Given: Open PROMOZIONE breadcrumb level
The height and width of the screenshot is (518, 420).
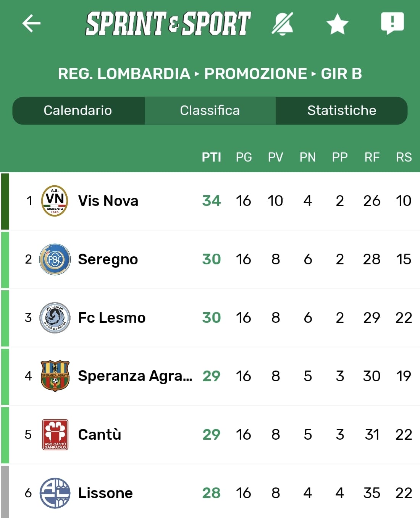Looking at the screenshot, I should [255, 74].
